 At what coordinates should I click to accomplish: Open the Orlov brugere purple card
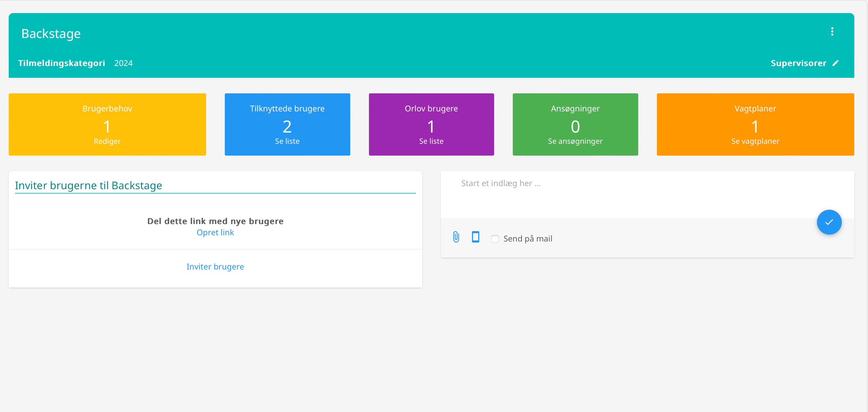click(431, 124)
